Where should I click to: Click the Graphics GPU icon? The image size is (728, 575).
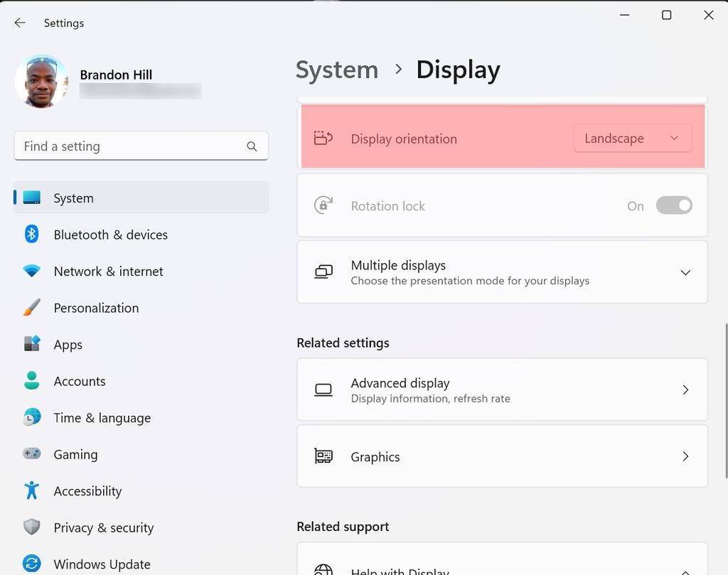click(323, 456)
